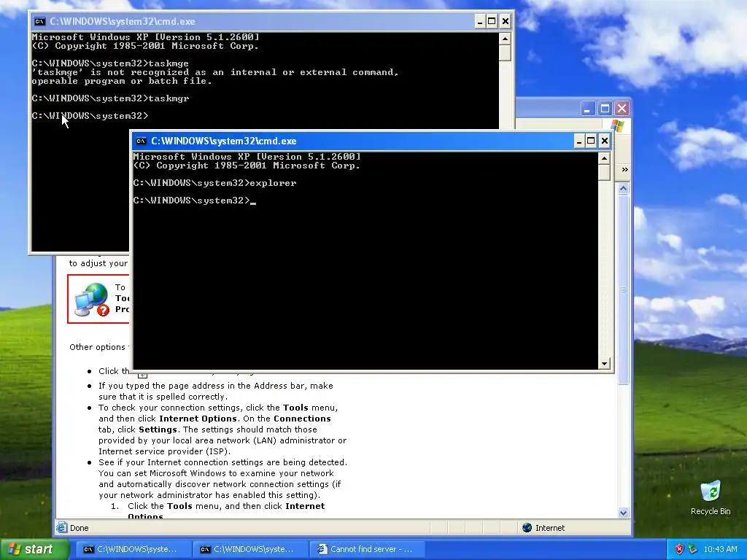Minimize the front cmd.exe window
747x560 pixels.
coord(578,141)
